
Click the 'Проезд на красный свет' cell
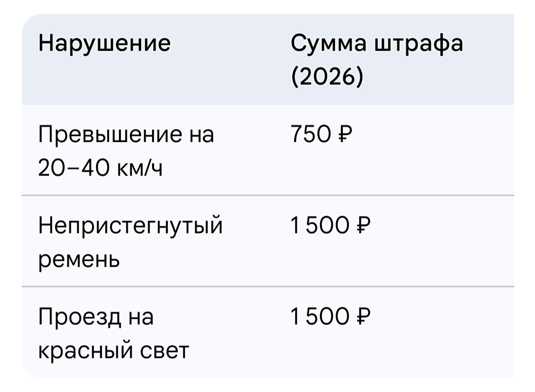[x=113, y=333]
